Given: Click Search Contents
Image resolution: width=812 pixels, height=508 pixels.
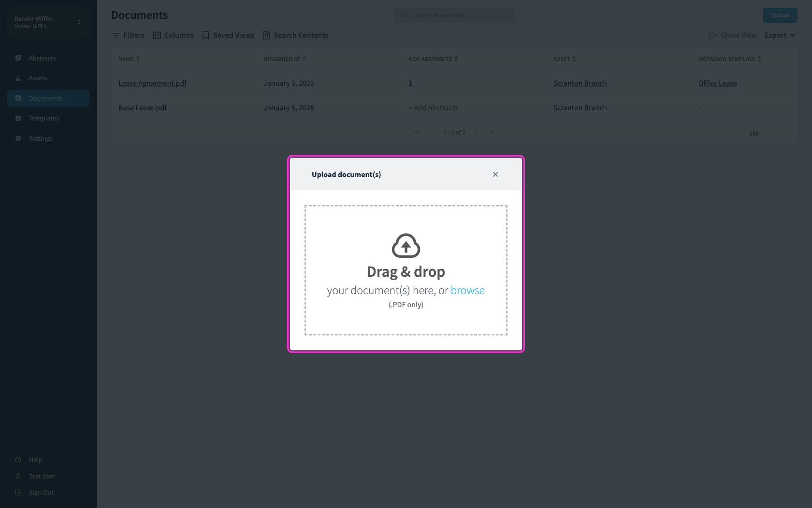Looking at the screenshot, I should [x=295, y=35].
